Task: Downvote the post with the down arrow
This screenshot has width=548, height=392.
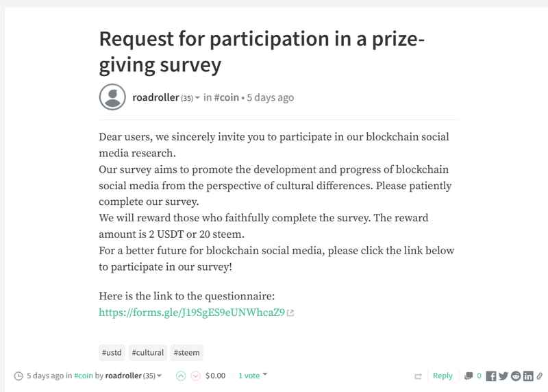Action: (195, 376)
